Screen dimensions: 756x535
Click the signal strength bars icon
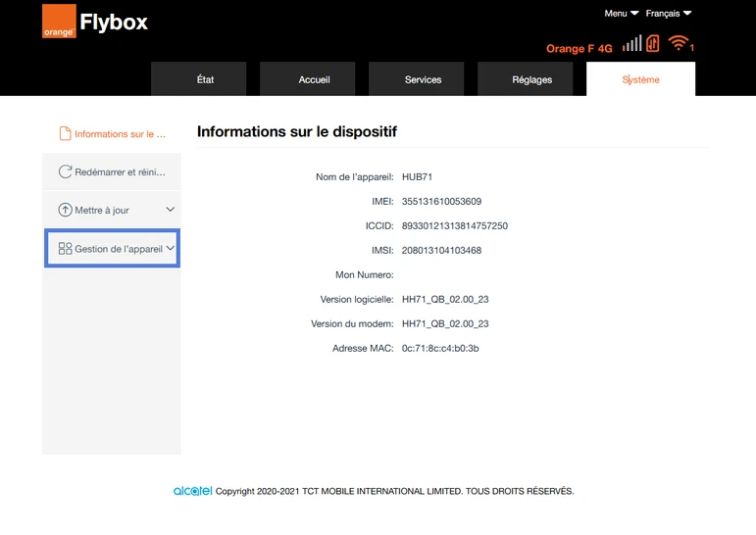coord(631,43)
